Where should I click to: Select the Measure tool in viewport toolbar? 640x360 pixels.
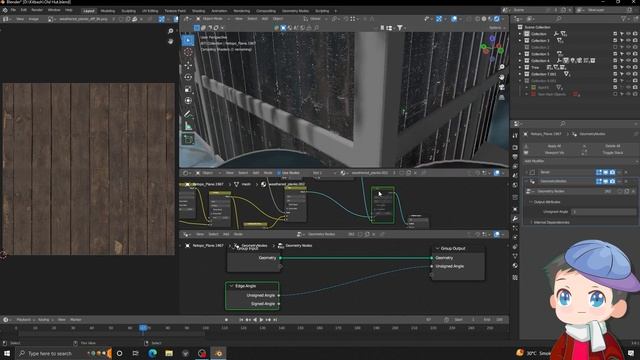click(x=188, y=127)
